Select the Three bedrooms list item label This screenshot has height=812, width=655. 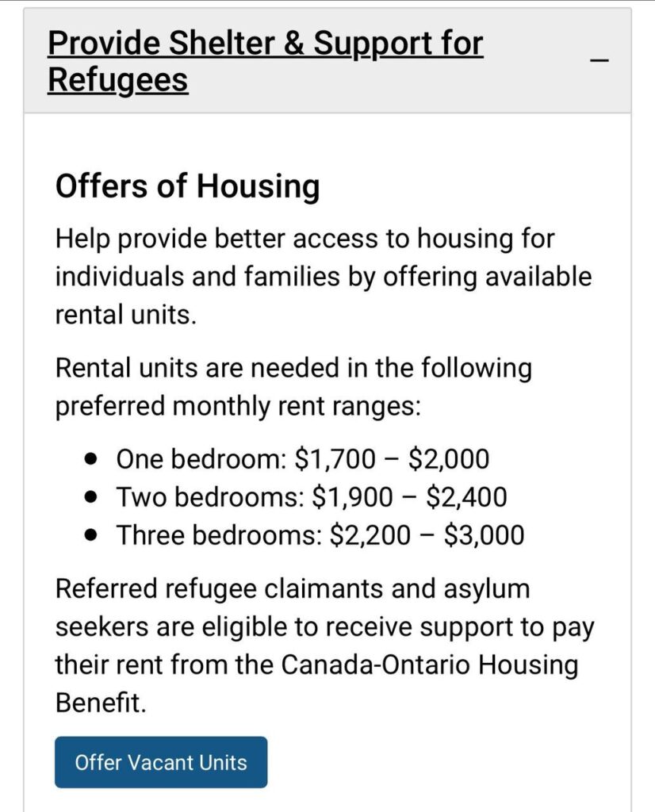pyautogui.click(x=219, y=534)
